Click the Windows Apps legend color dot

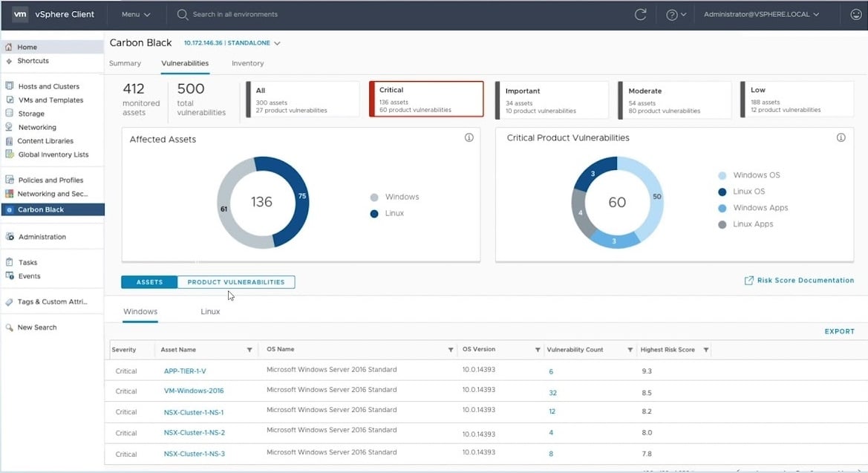(x=722, y=208)
